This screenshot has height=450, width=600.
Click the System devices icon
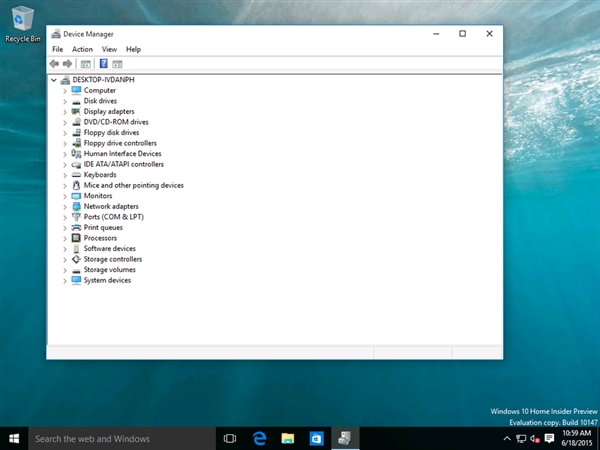[x=77, y=280]
